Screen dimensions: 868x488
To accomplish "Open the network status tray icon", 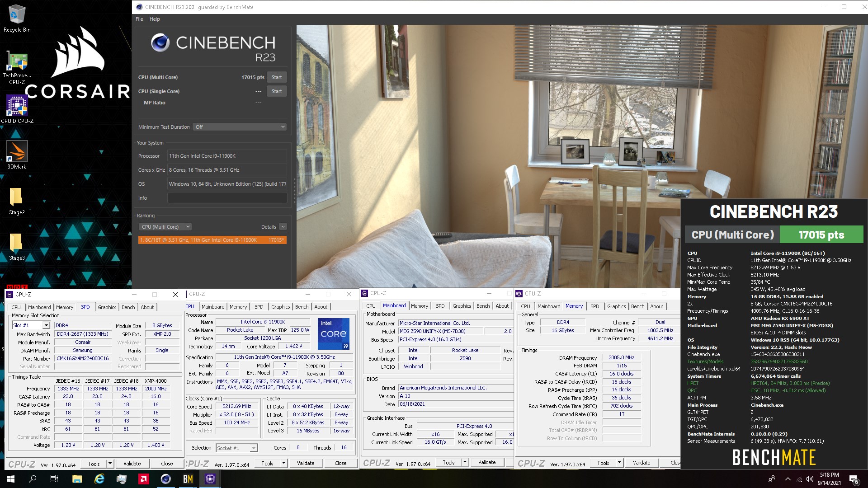I will coord(799,479).
